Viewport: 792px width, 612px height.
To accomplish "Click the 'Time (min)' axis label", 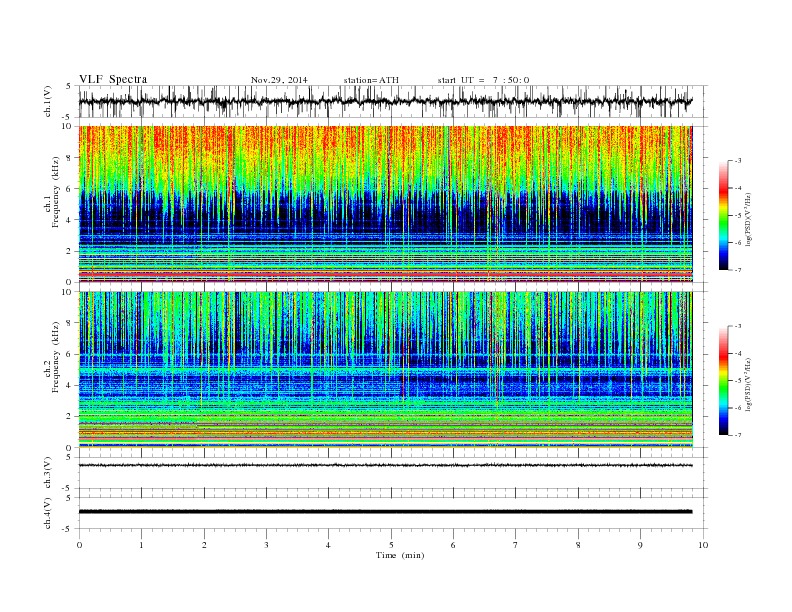I will click(400, 555).
